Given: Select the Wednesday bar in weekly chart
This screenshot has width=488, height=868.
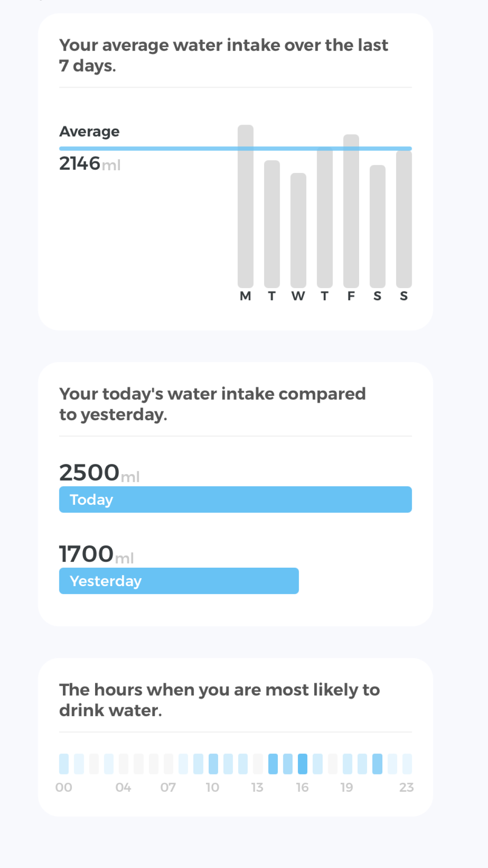Looking at the screenshot, I should (x=298, y=230).
